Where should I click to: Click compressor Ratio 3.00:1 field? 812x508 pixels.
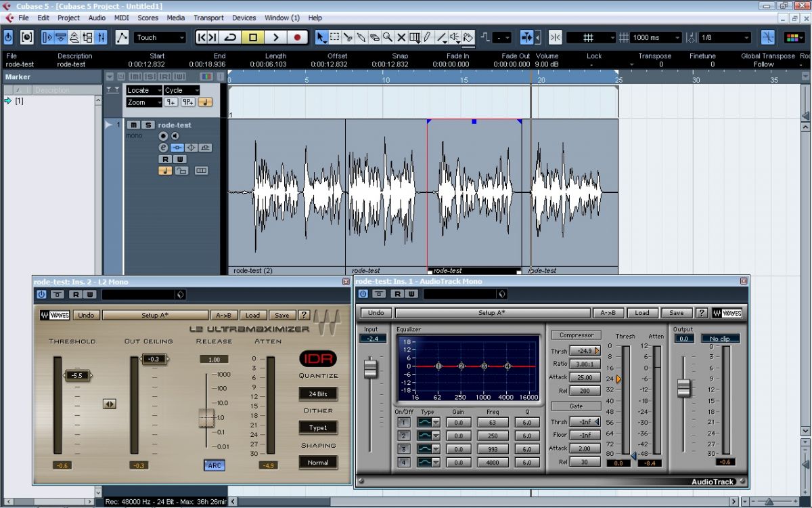pyautogui.click(x=585, y=364)
